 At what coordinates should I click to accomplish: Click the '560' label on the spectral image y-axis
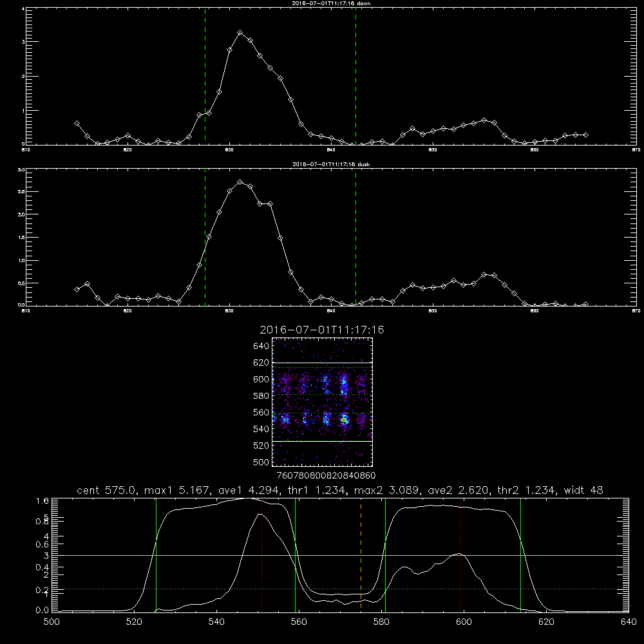click(x=261, y=412)
